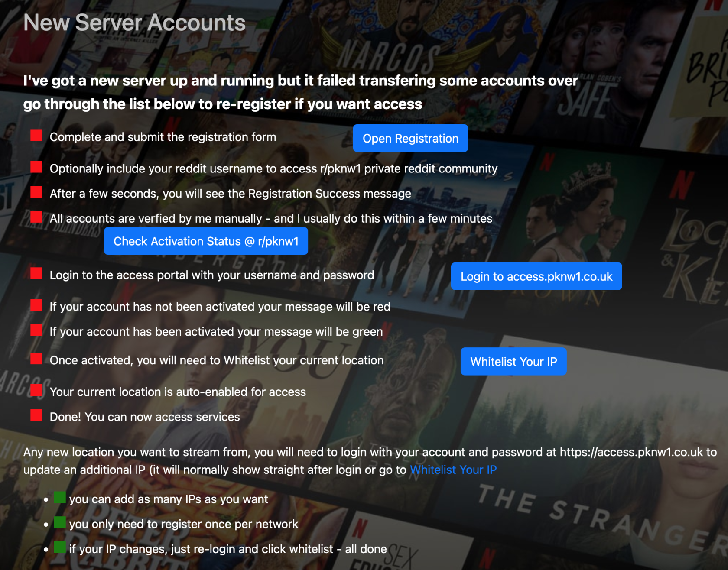Check red square for 'account has not been activated'
The image size is (728, 570).
tap(36, 305)
